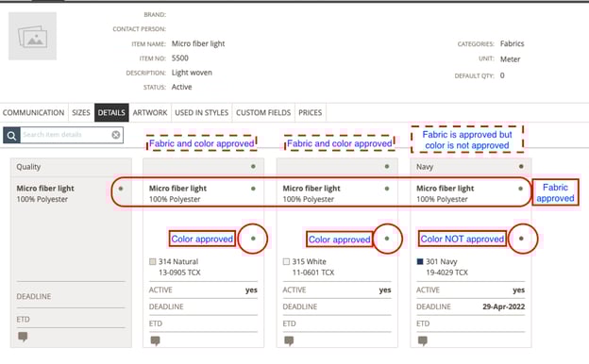
Task: Click fabric status dot in Quality column
Action: point(121,189)
